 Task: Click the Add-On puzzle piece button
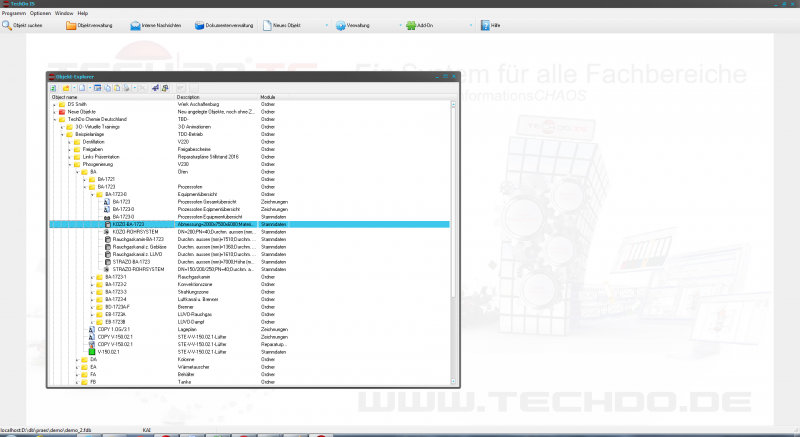pyautogui.click(x=419, y=25)
